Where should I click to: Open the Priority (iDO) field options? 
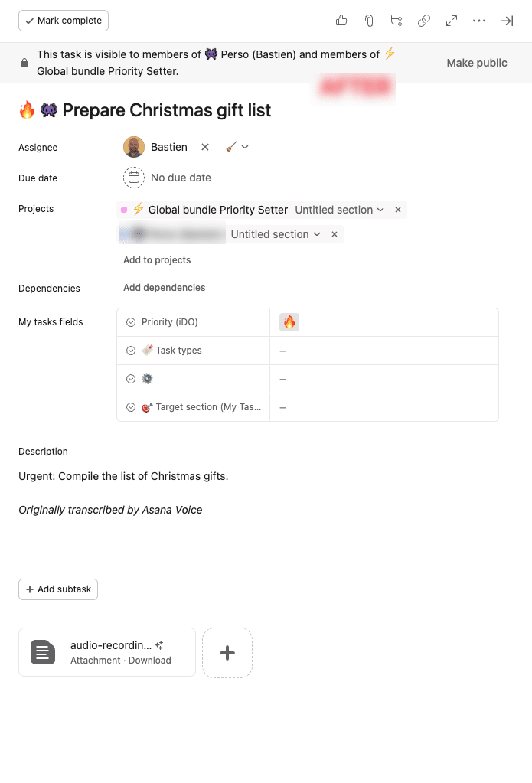(x=131, y=322)
